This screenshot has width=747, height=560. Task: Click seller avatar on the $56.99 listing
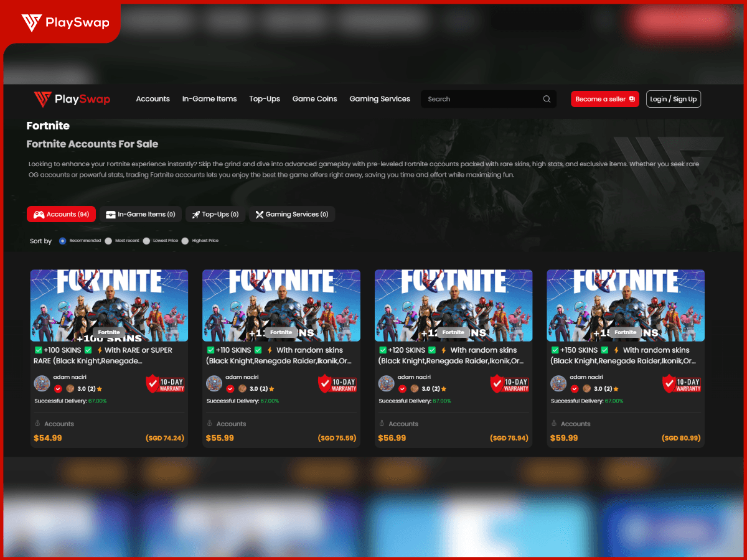387,383
